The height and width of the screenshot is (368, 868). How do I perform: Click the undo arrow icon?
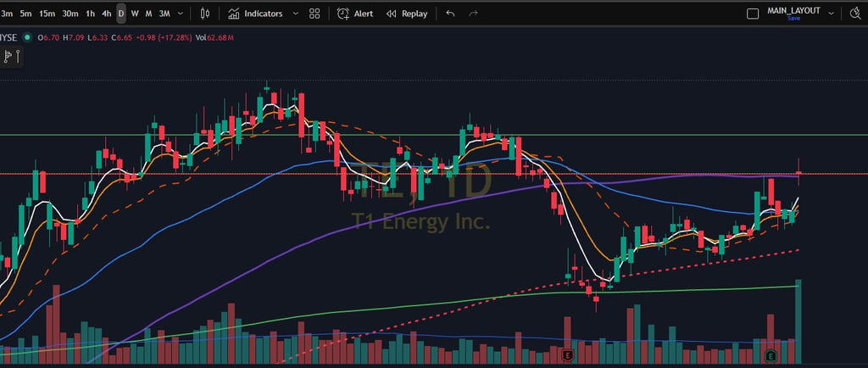coord(450,14)
